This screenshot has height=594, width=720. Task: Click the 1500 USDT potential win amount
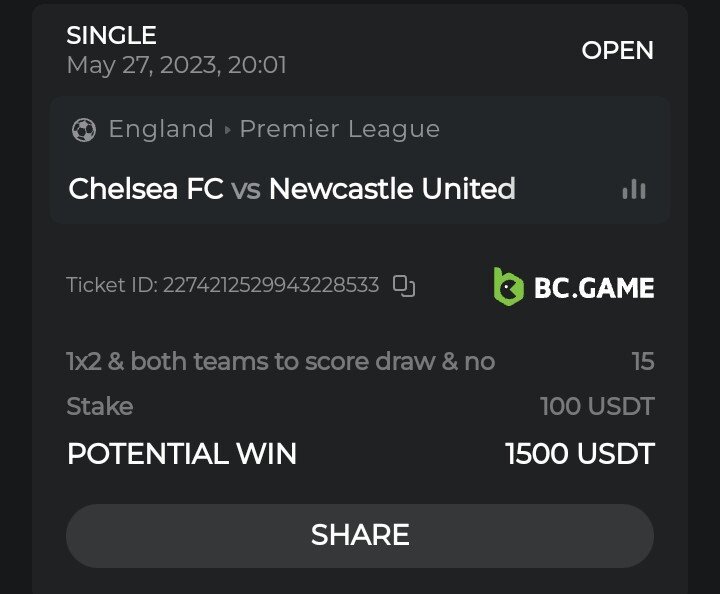(579, 454)
